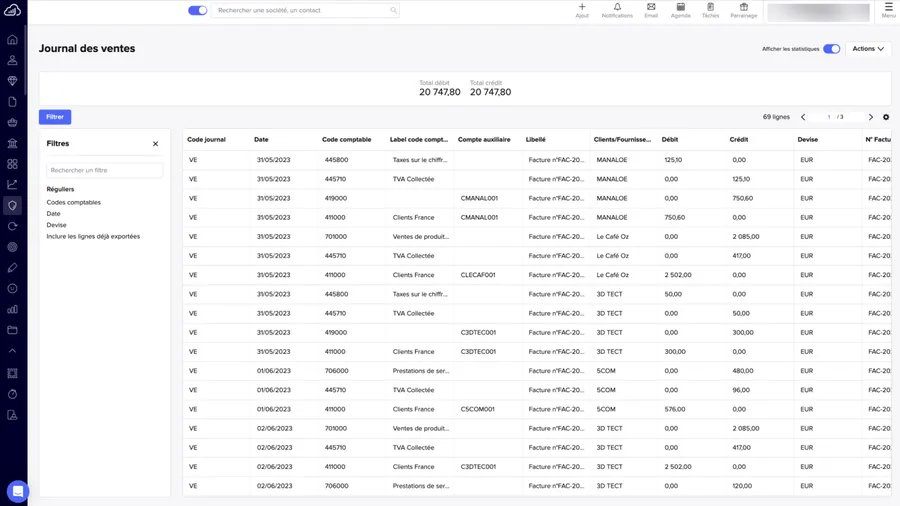Click the Ajout plus icon
The width and height of the screenshot is (900, 506).
(x=582, y=8)
